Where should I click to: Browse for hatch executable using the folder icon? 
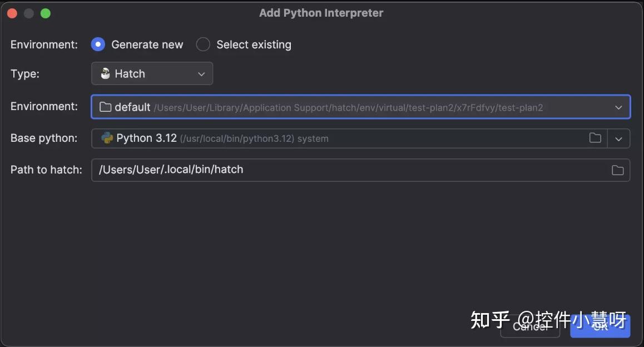pyautogui.click(x=617, y=170)
